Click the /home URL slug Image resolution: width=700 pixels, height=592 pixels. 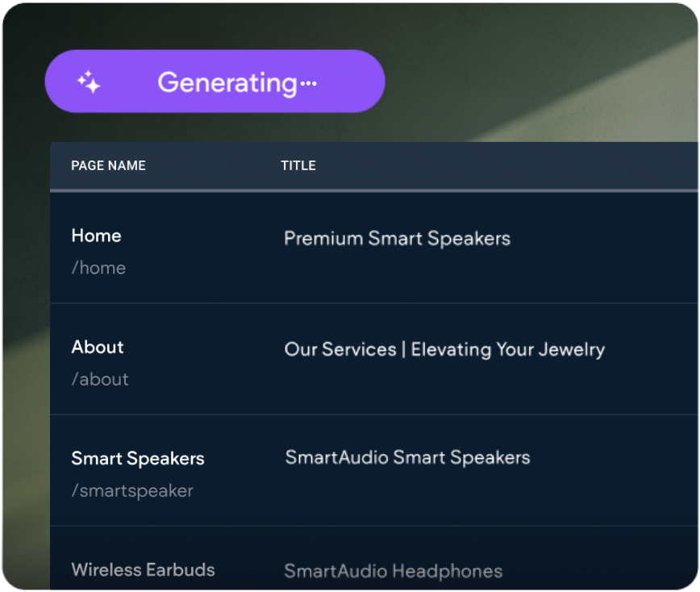(x=98, y=268)
